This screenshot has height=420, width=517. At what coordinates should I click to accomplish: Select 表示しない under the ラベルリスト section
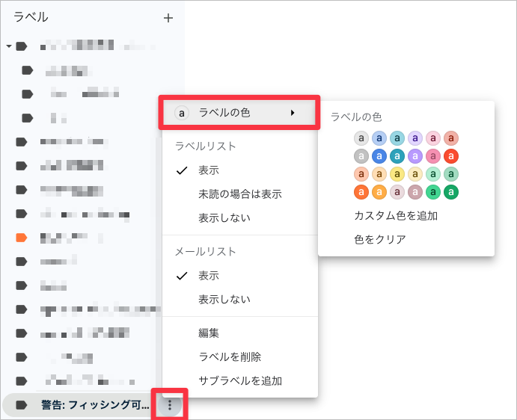point(224,218)
